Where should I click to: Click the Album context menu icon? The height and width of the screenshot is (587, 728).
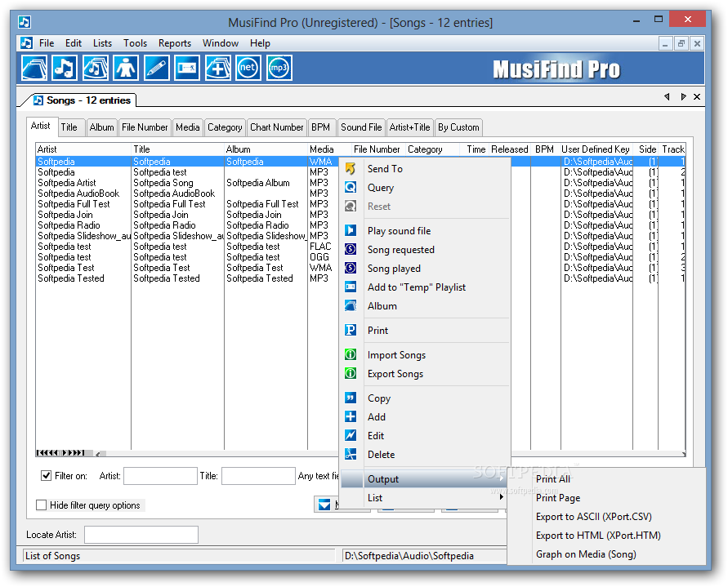[351, 306]
